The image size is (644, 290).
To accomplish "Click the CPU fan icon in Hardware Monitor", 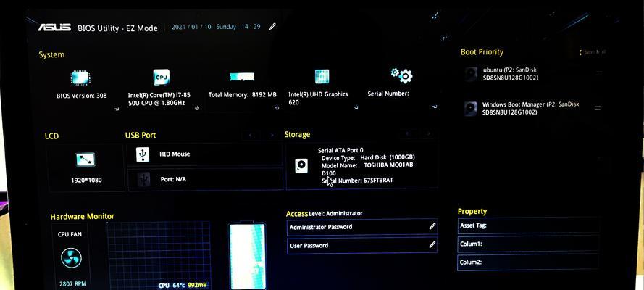I will click(71, 258).
